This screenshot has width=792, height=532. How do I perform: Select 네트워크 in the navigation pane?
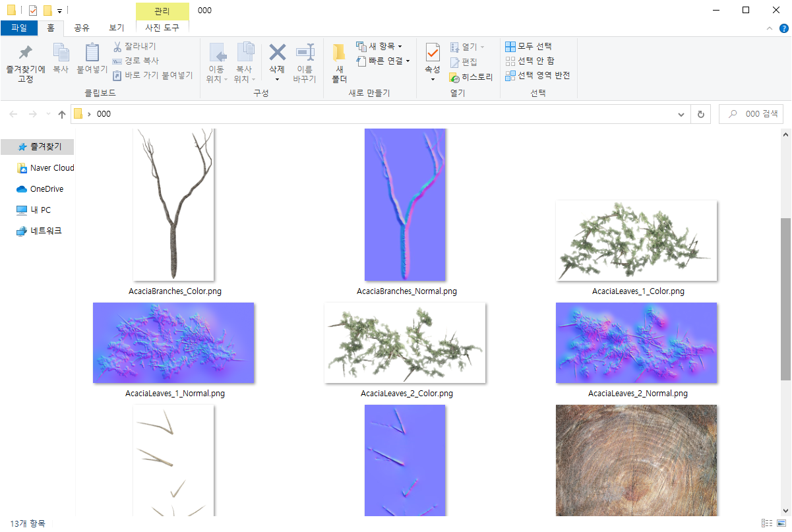pos(38,231)
